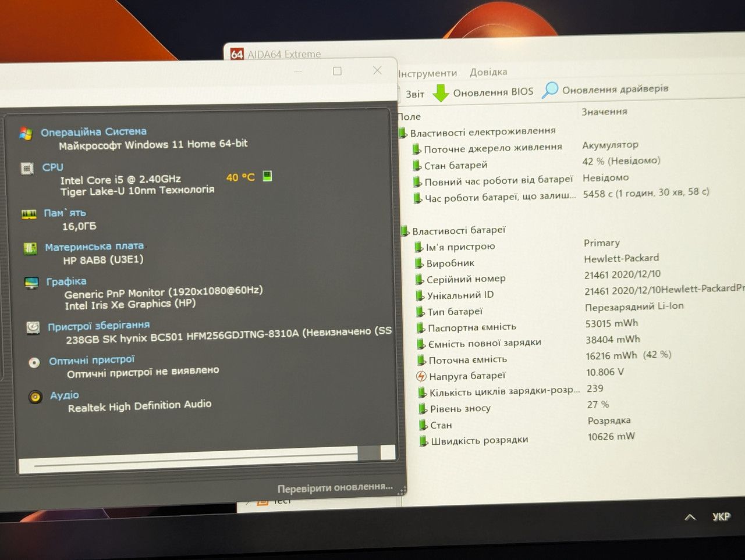Open the Графіка section link
This screenshot has height=560, width=745.
point(66,281)
